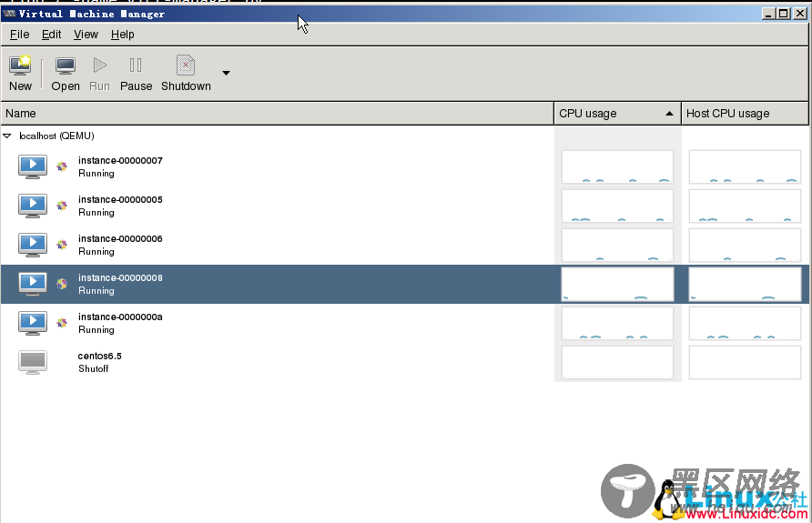812x523 pixels.
Task: Click the Host CPU usage graph of centos6.5
Action: point(745,362)
